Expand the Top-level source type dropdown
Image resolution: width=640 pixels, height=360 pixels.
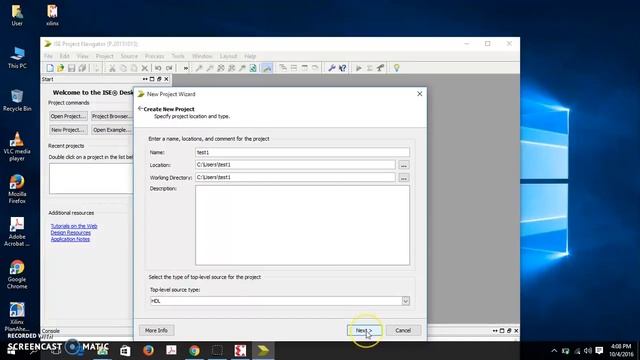pos(405,301)
